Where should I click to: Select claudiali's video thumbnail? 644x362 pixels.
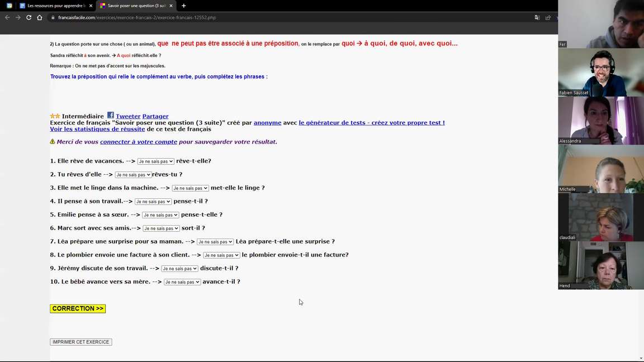pos(601,217)
